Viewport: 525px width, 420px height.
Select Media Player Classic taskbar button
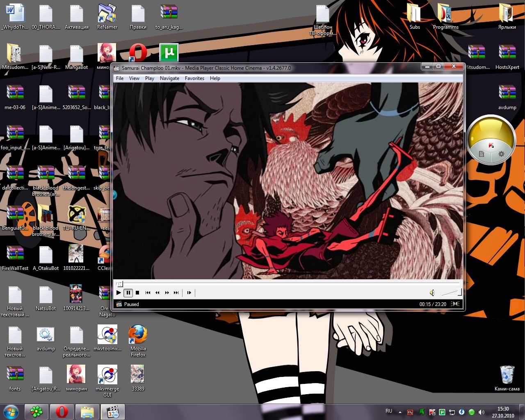[x=112, y=412]
